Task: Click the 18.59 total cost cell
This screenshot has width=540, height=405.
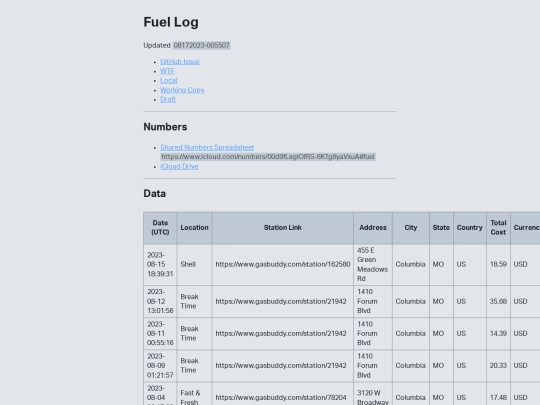Action: click(498, 264)
